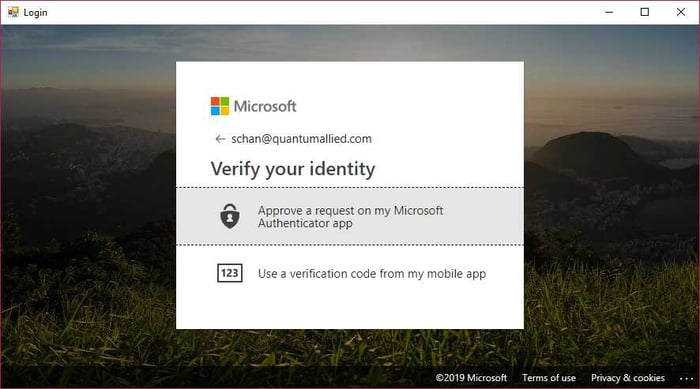The height and width of the screenshot is (389, 700).
Task: Minimize the Login window
Action: click(609, 12)
